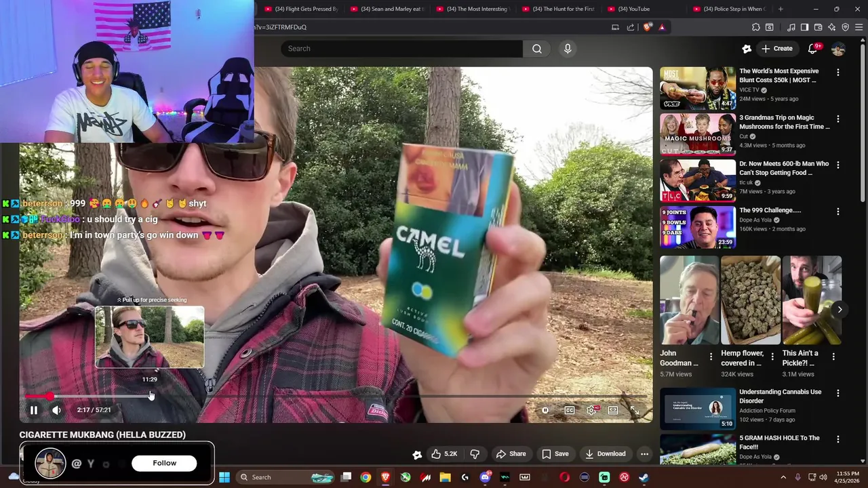Enter fullscreen with the player fullscreen icon
Image resolution: width=868 pixels, height=488 pixels.
[x=635, y=410]
